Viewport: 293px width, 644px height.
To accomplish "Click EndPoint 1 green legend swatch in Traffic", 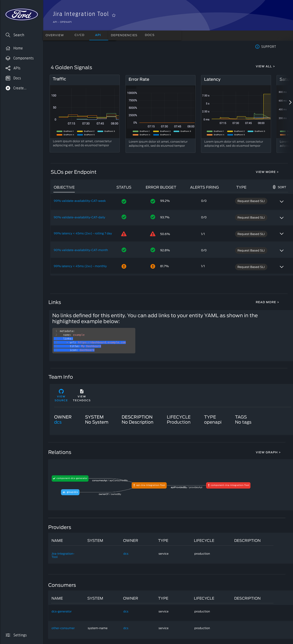I will coord(60,131).
